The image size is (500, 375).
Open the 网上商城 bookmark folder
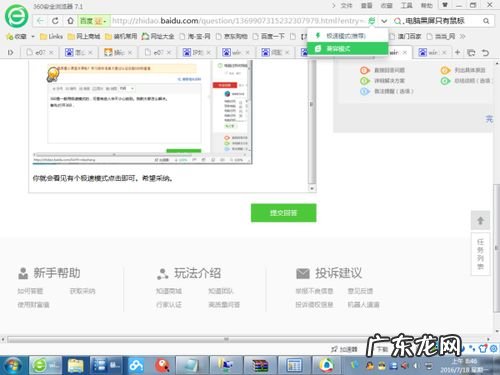pyautogui.click(x=84, y=36)
